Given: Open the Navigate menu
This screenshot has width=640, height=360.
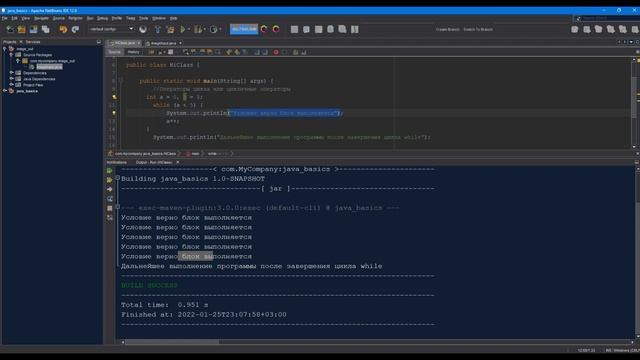Looking at the screenshot, I should (x=41, y=18).
